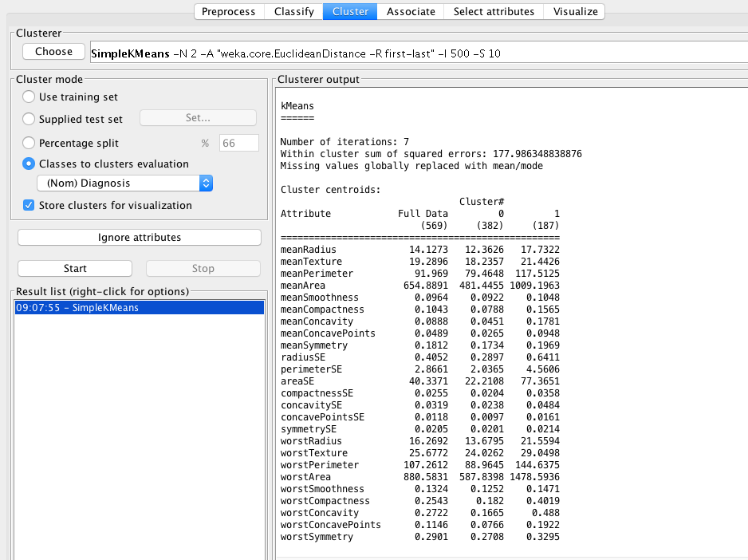The width and height of the screenshot is (748, 560).
Task: Click the meanTexture attribute row
Action: pyautogui.click(x=419, y=261)
